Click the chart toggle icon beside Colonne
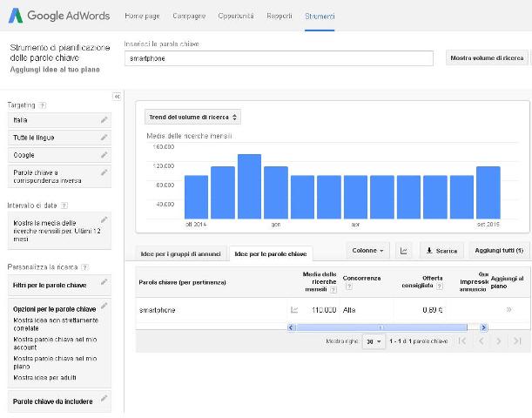The height and width of the screenshot is (418, 532). click(404, 251)
